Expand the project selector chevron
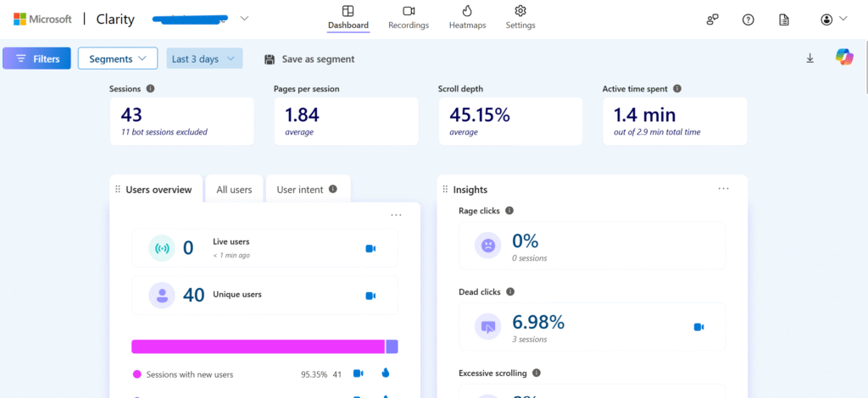This screenshot has width=868, height=398. point(244,19)
